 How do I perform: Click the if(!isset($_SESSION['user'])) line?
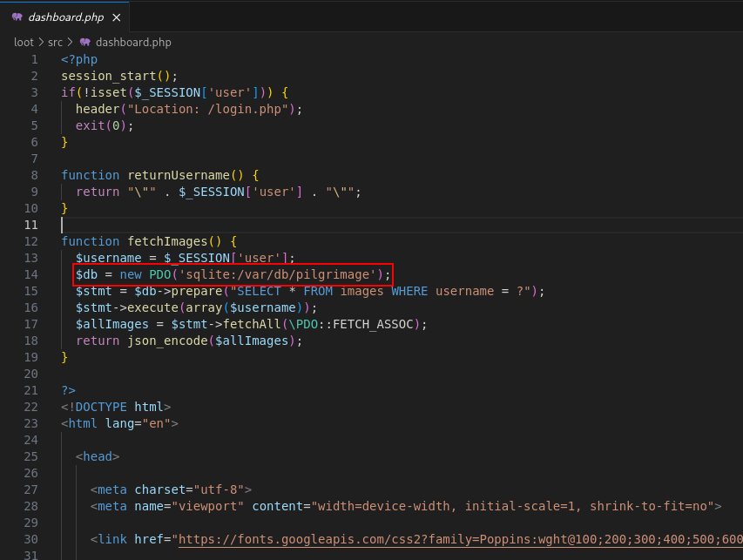click(174, 92)
